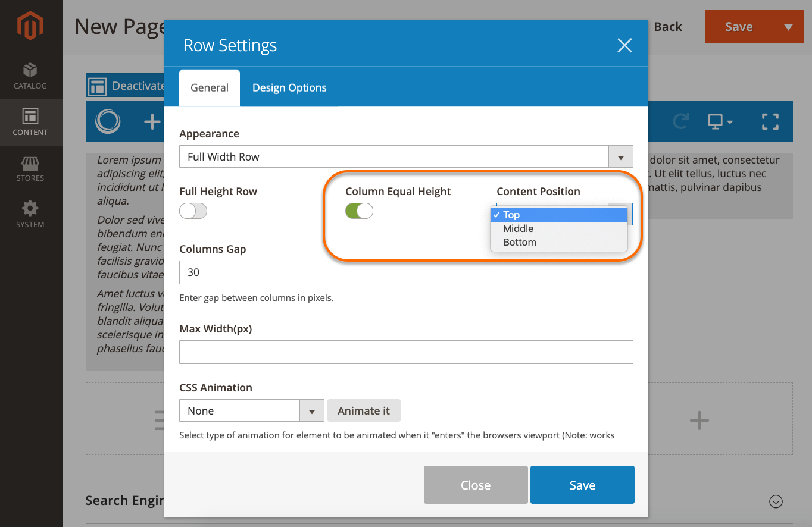The width and height of the screenshot is (812, 527).
Task: Select Bottom in Content Position list
Action: pyautogui.click(x=520, y=242)
